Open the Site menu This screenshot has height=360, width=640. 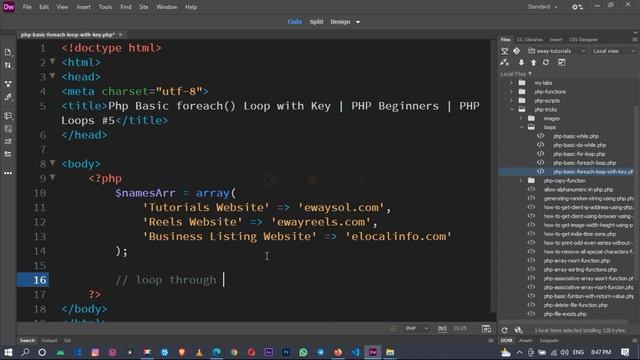coord(143,7)
